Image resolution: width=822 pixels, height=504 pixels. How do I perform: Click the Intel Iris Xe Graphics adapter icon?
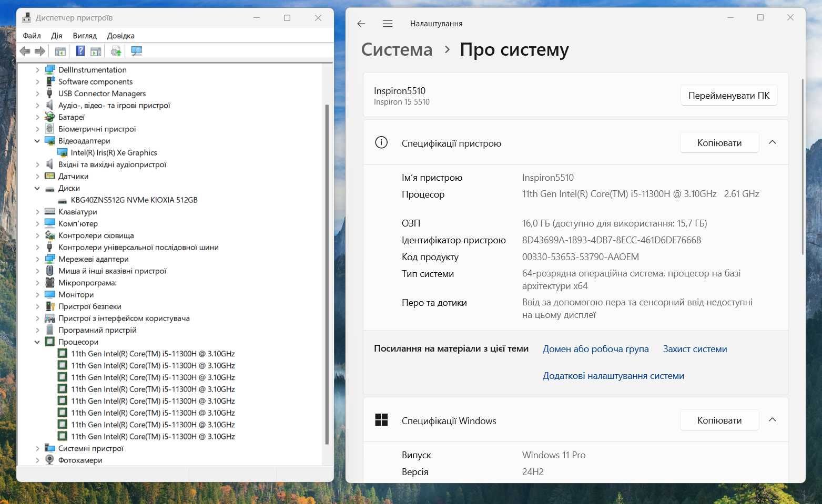(62, 152)
